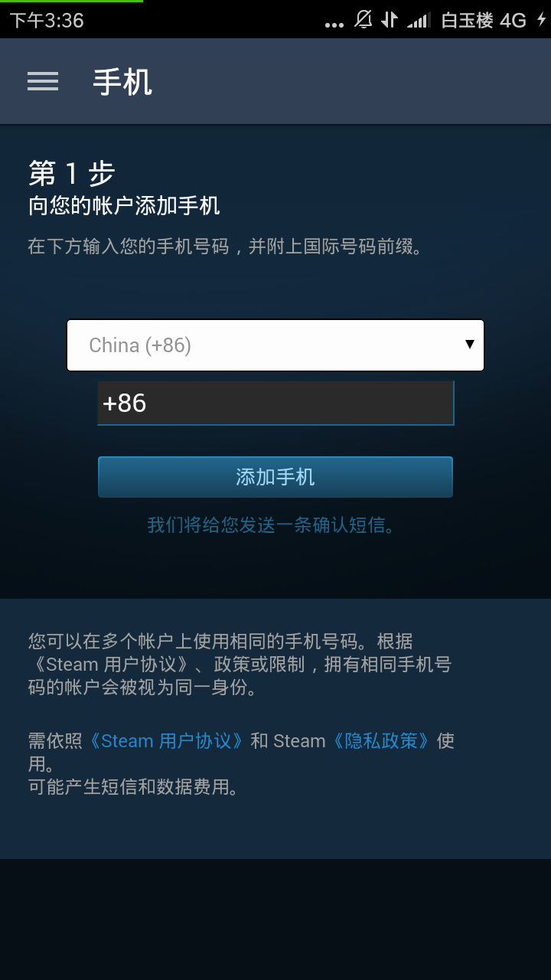This screenshot has height=980, width=551.
Task: Tap the signal strength bars icon
Action: pyautogui.click(x=419, y=21)
